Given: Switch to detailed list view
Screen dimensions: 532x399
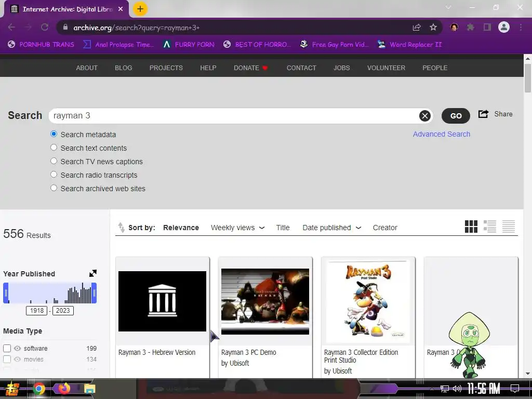Looking at the screenshot, I should coord(490,227).
